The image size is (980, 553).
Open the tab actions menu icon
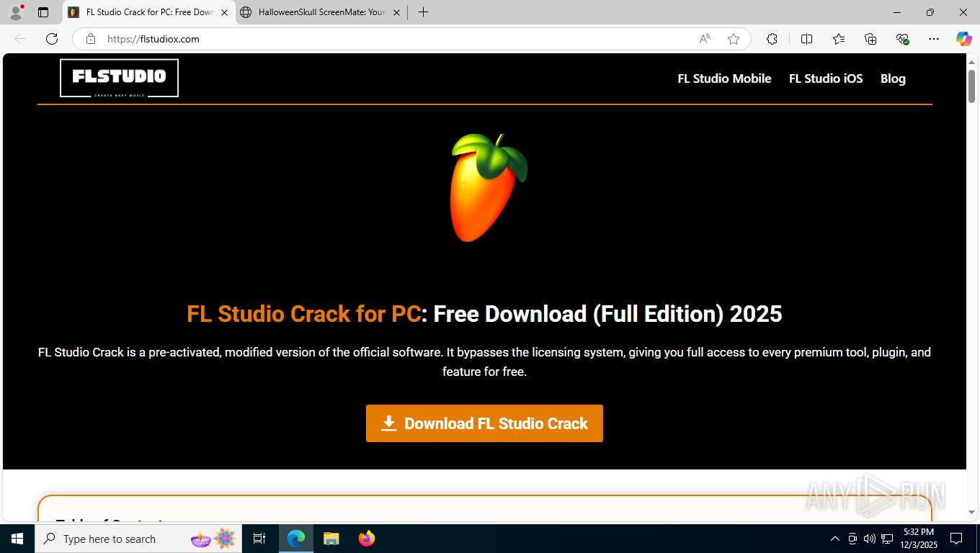coord(43,12)
